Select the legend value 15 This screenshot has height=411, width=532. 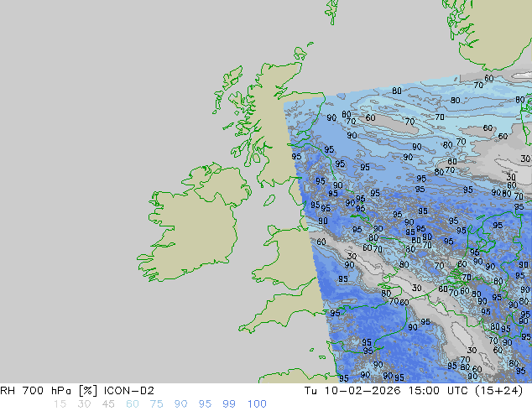[60, 404]
